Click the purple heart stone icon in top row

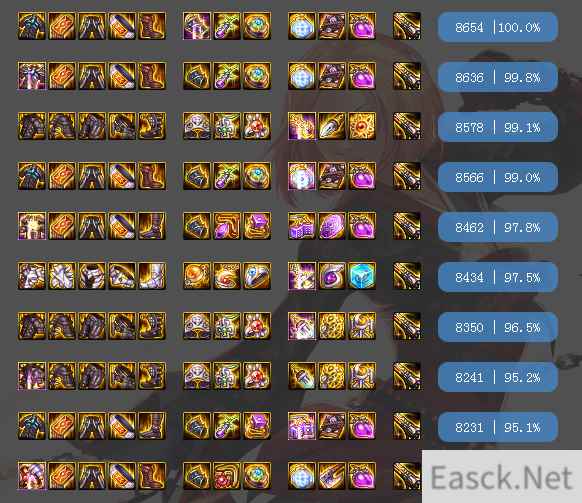point(362,26)
